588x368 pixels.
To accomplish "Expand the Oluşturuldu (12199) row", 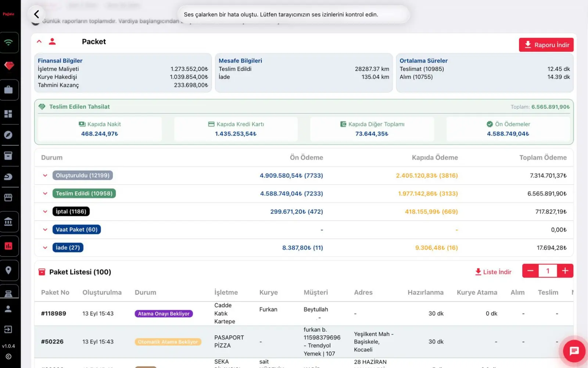I will [x=45, y=176].
